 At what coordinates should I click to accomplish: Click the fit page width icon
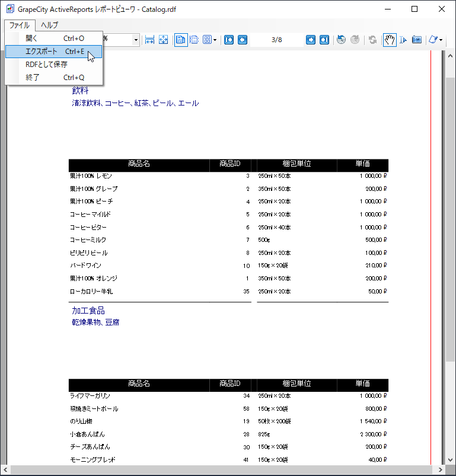click(x=150, y=40)
